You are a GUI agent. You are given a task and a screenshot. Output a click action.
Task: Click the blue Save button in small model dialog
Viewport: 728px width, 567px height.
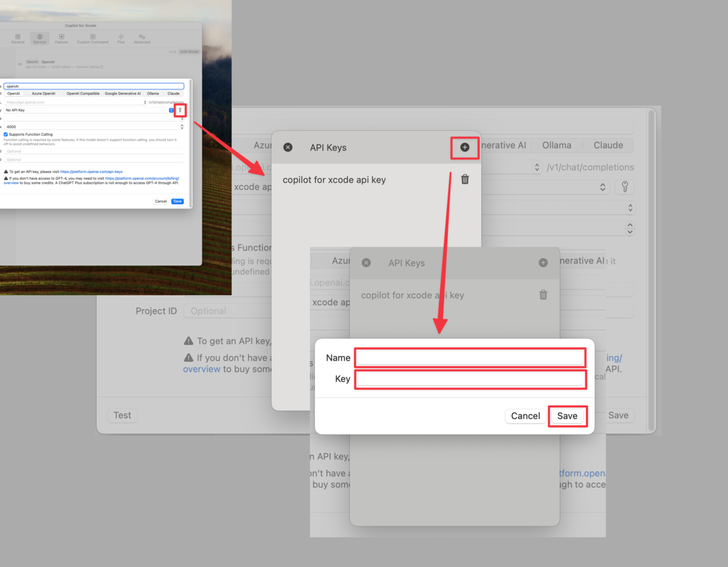click(177, 201)
